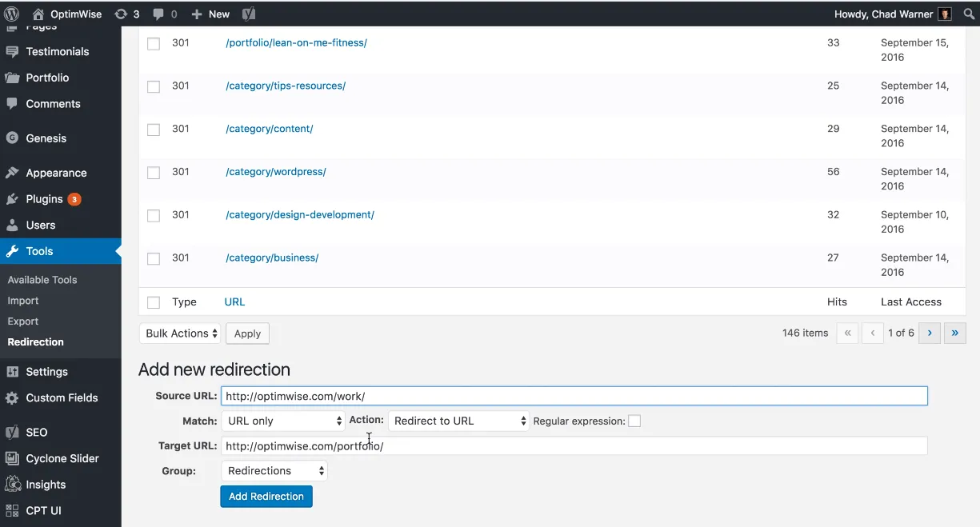Open Appearance menu with paintbrush icon

click(56, 173)
